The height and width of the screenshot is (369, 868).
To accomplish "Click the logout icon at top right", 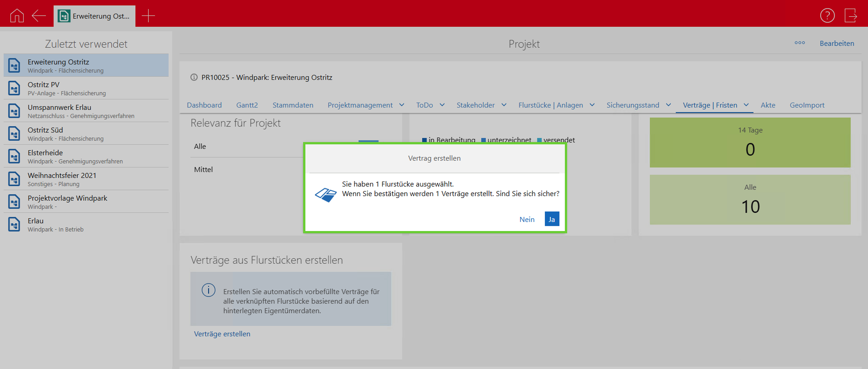I will tap(850, 15).
